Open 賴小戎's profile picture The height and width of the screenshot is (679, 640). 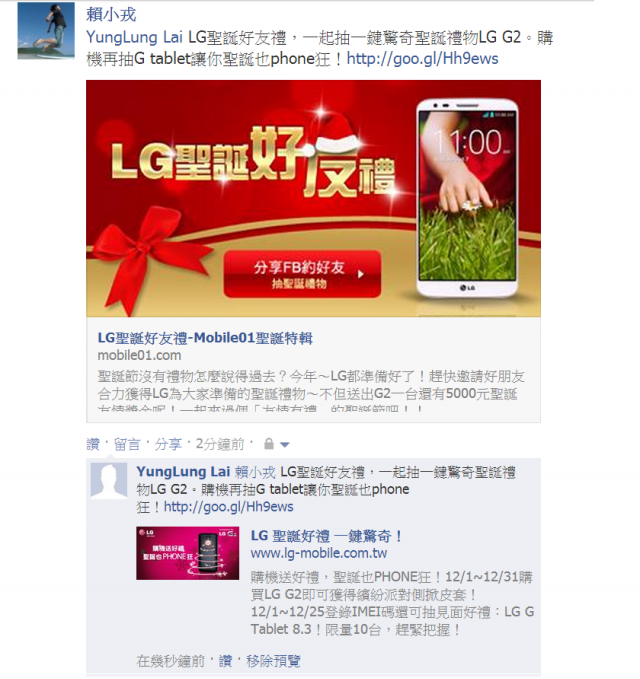[x=46, y=31]
